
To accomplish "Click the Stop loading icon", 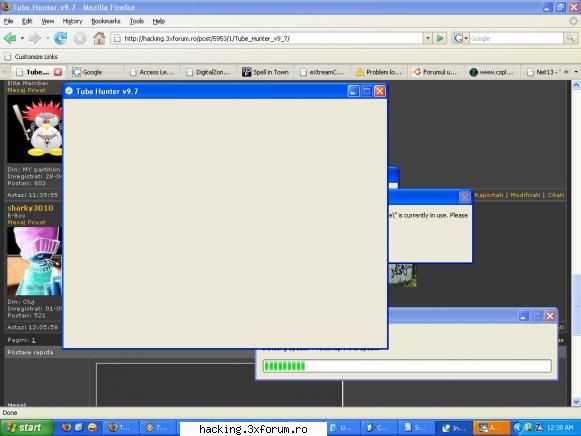I will [80, 38].
